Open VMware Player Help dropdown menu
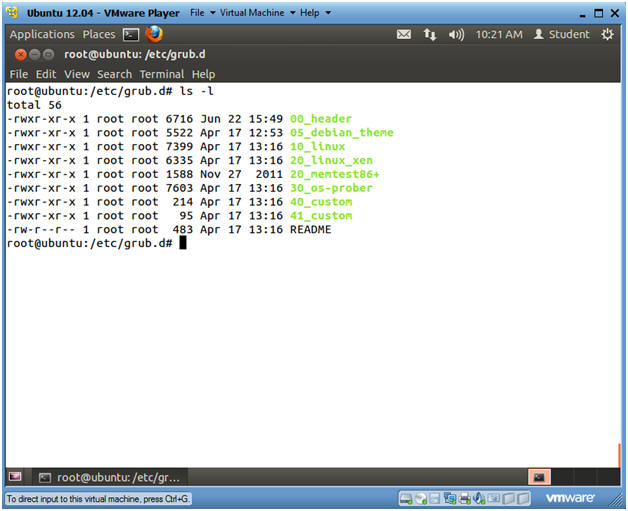The width and height of the screenshot is (628, 511). click(x=315, y=13)
